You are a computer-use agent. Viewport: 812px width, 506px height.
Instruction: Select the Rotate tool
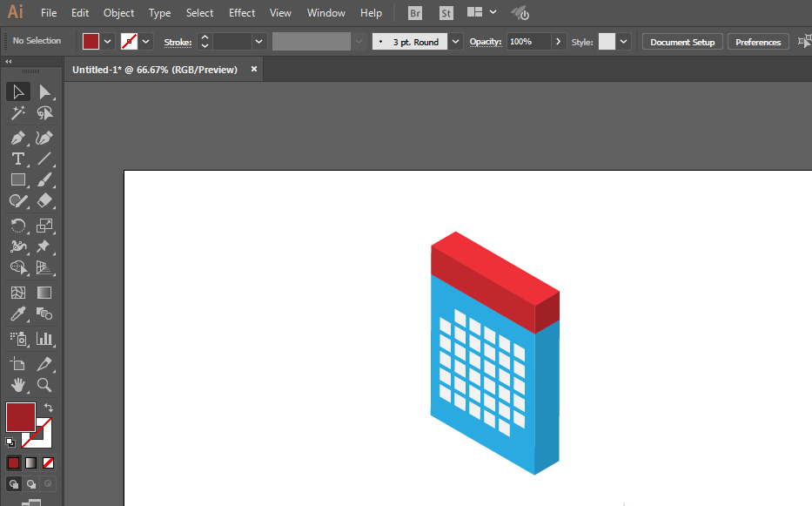17,226
